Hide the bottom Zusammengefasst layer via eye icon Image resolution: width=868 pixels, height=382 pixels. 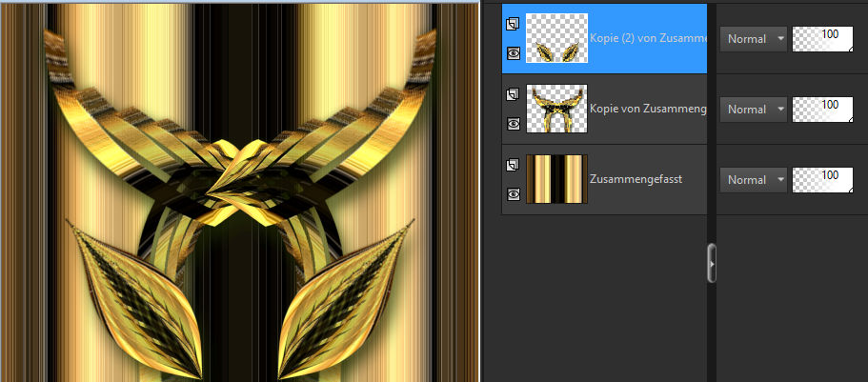point(513,194)
